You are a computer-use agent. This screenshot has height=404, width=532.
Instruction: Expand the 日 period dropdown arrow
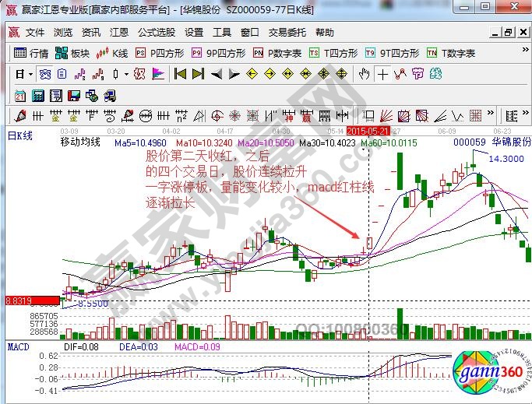pos(30,75)
